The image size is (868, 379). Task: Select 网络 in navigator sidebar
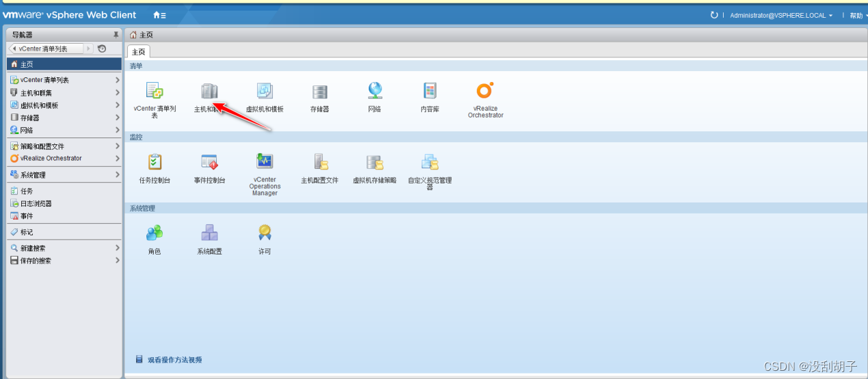(64, 130)
